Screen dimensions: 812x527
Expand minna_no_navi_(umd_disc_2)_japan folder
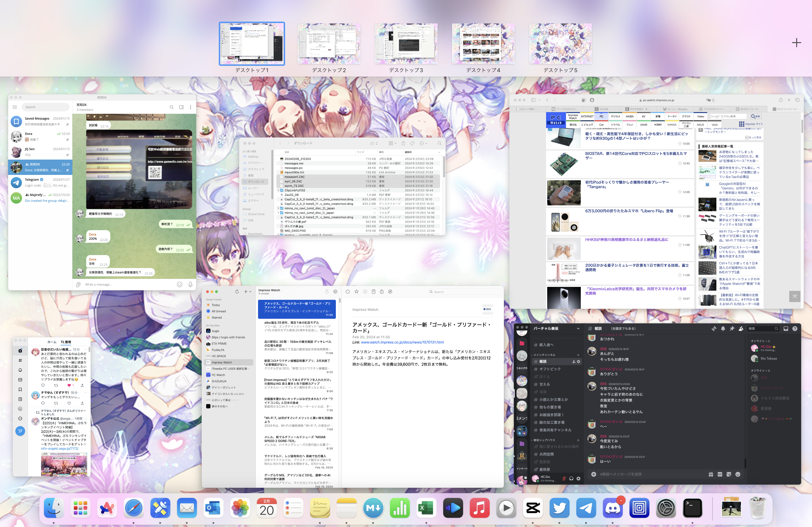click(278, 208)
